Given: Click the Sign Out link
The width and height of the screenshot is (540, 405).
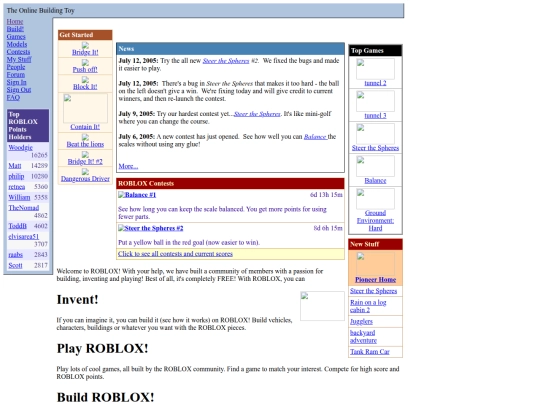Looking at the screenshot, I should 19,90.
